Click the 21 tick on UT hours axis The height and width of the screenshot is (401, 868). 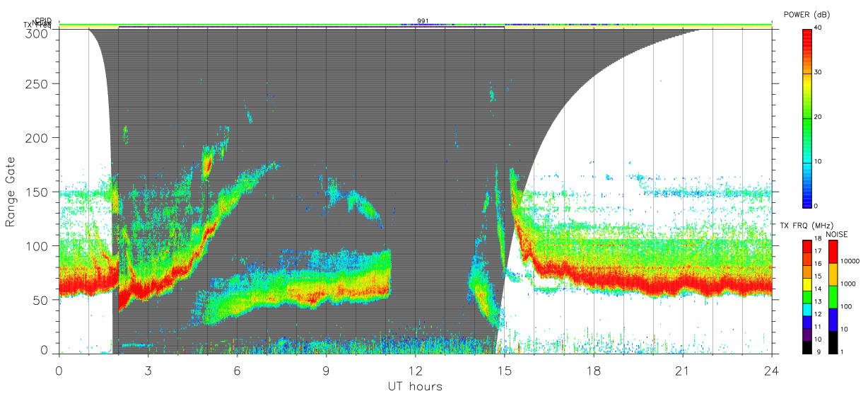[x=683, y=370]
